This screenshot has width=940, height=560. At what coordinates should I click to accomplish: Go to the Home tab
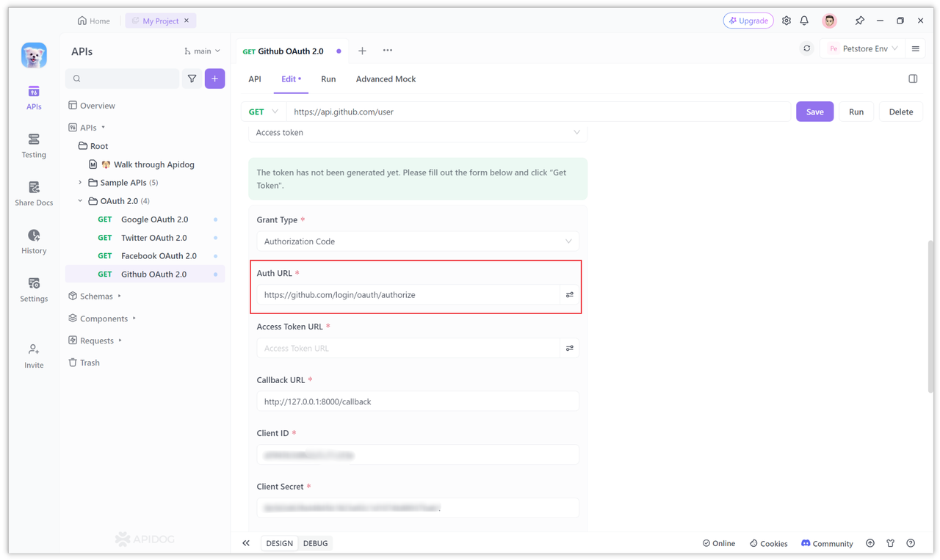pos(94,21)
